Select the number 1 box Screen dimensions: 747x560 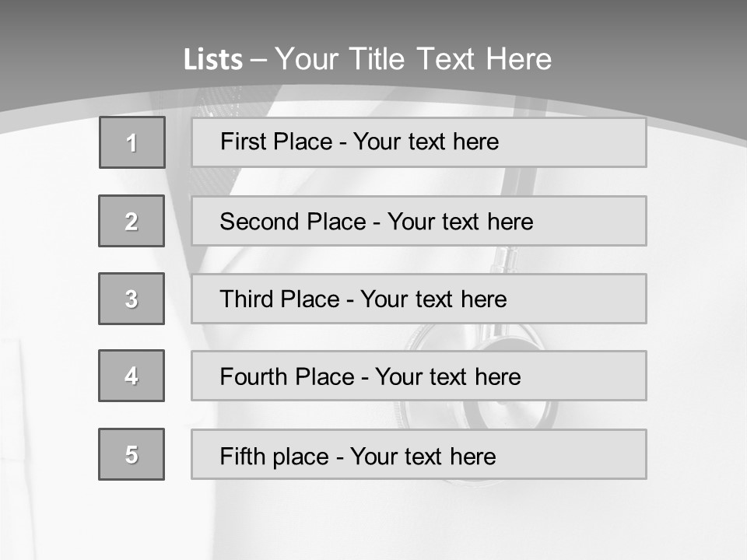(x=132, y=142)
